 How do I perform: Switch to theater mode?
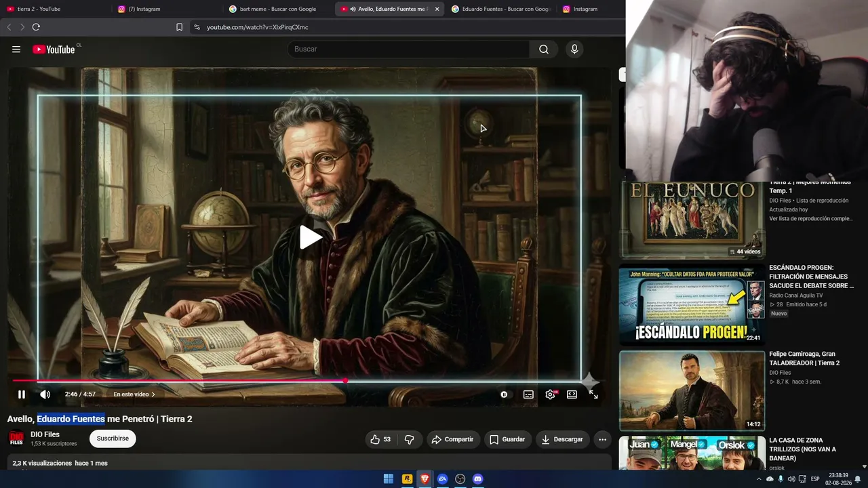(572, 394)
